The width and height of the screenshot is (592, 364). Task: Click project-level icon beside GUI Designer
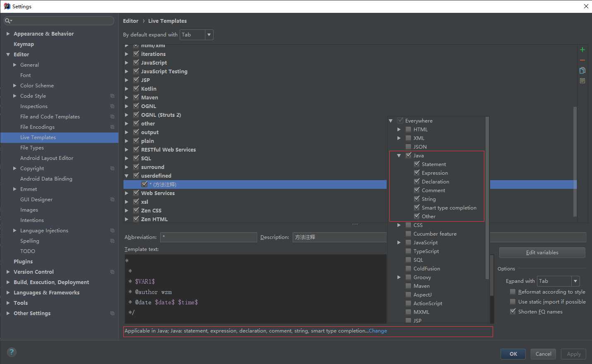tap(112, 200)
